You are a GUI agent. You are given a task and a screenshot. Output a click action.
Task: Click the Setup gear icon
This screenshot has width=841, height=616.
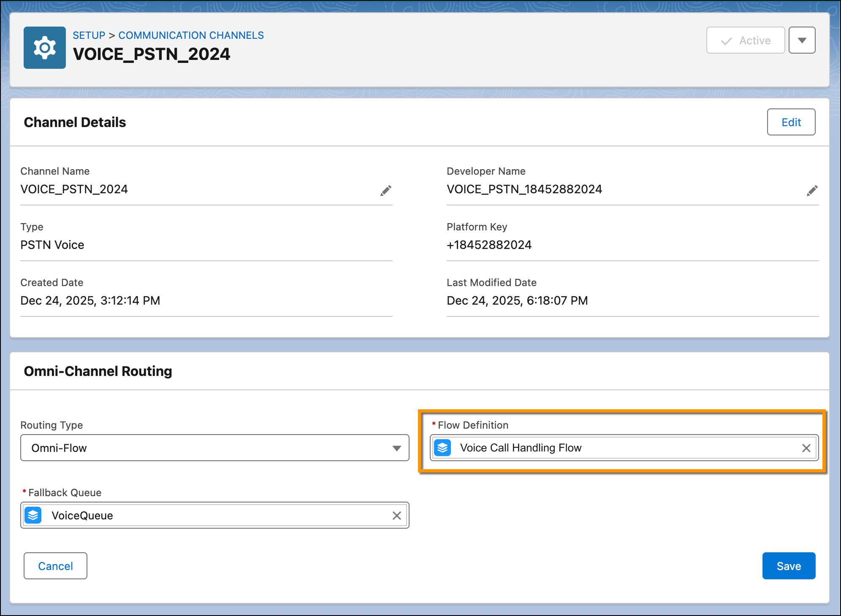[x=45, y=48]
